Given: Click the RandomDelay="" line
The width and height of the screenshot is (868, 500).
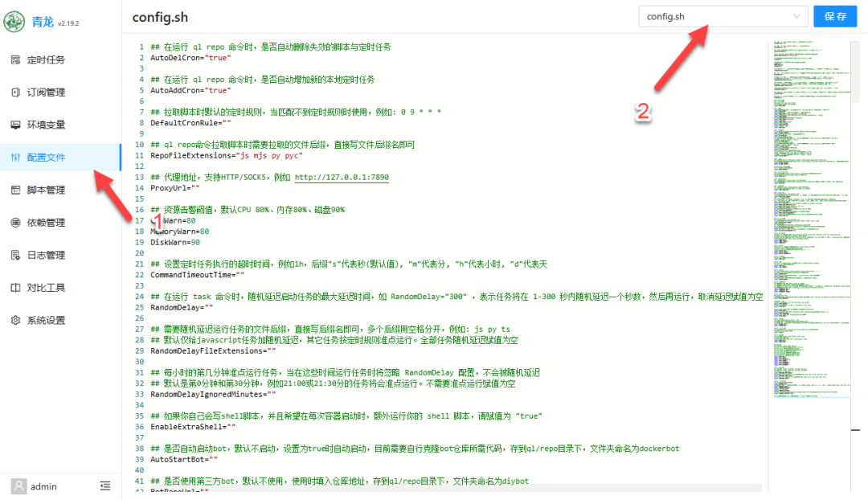Looking at the screenshot, I should click(x=182, y=307).
